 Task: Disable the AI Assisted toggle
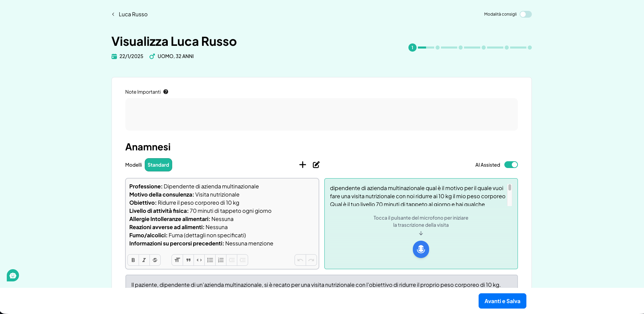click(511, 165)
